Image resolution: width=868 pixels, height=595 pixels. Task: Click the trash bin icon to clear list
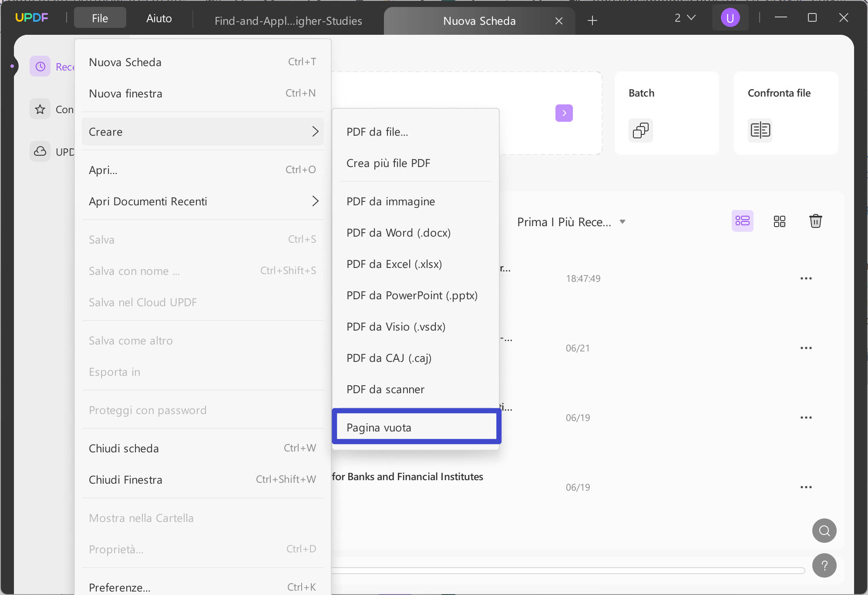click(815, 221)
